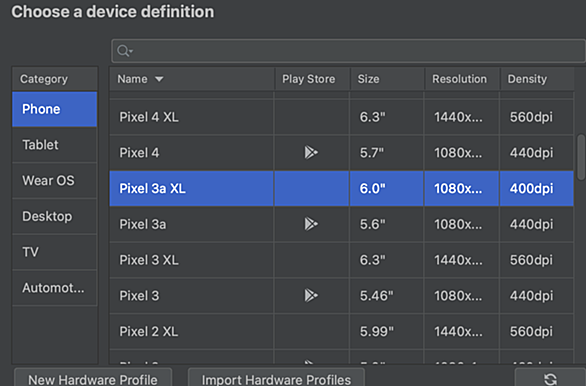586x386 pixels.
Task: Click the Resolution column header
Action: click(462, 79)
